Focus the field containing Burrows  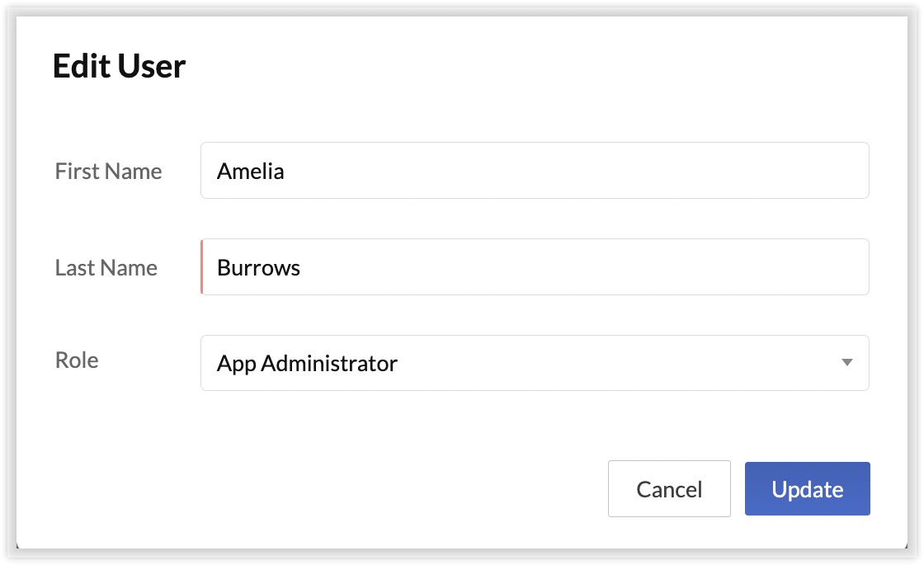click(x=535, y=267)
